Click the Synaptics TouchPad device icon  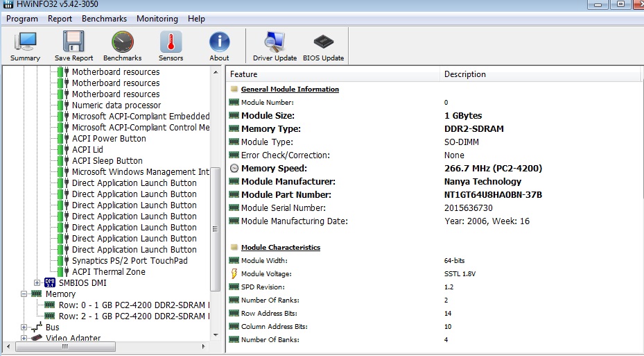tap(63, 260)
